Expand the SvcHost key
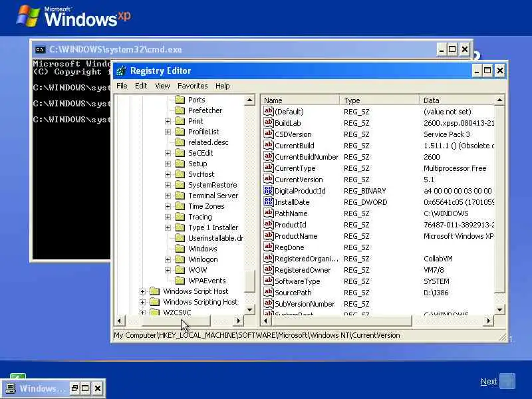Viewport: 532px width, 399px height. (x=168, y=174)
